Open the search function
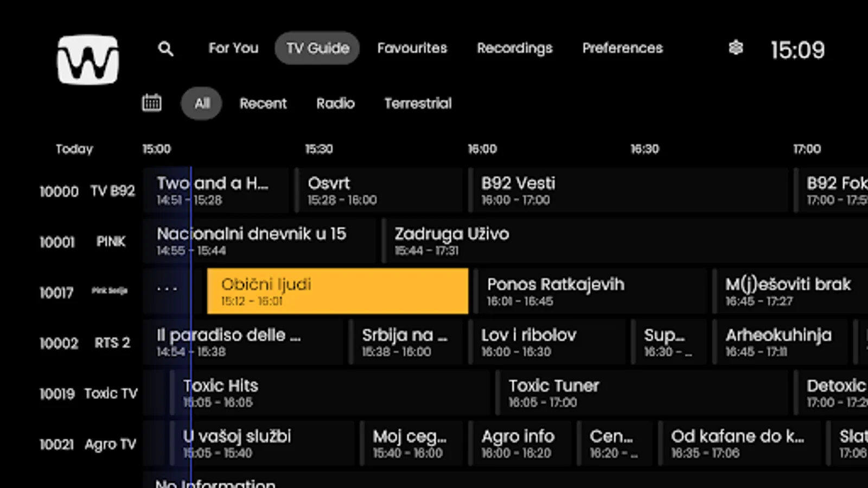The height and width of the screenshot is (488, 868). pyautogui.click(x=165, y=48)
